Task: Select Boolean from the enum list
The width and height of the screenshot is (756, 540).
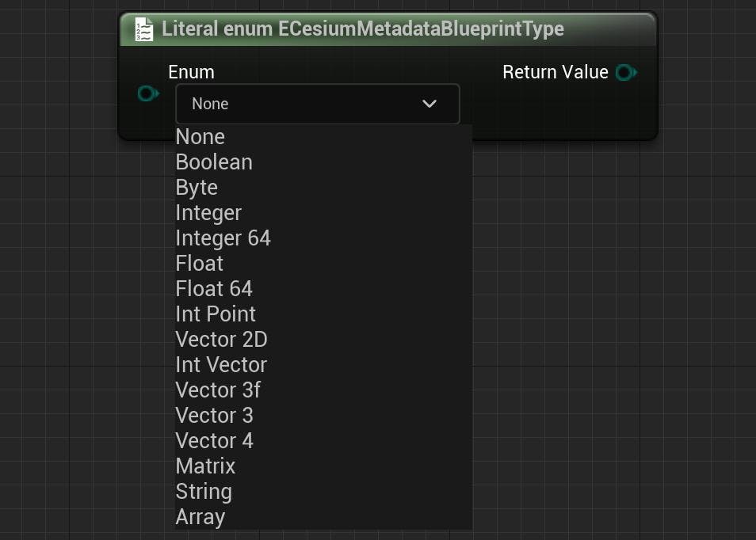Action: [213, 162]
